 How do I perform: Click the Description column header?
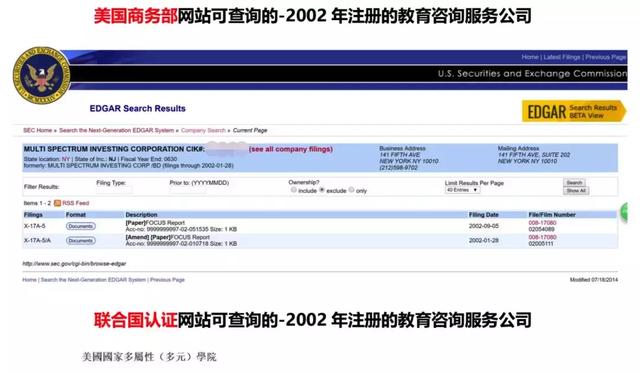(141, 215)
